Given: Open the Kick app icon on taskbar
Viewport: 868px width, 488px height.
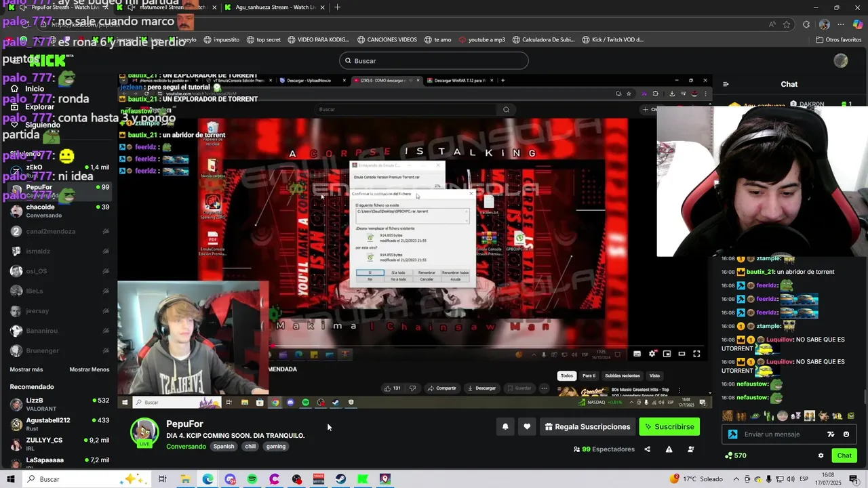Looking at the screenshot, I should point(363,479).
